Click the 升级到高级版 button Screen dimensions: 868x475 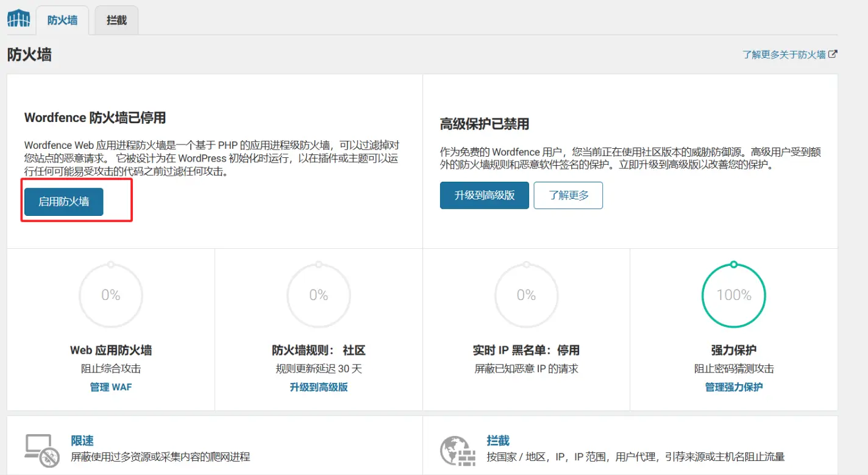485,195
